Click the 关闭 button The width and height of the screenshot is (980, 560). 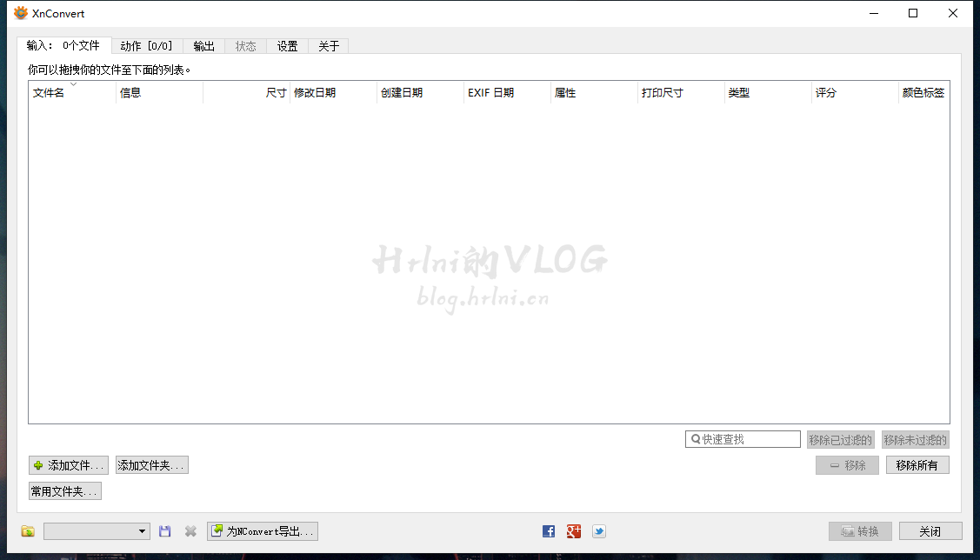[930, 531]
